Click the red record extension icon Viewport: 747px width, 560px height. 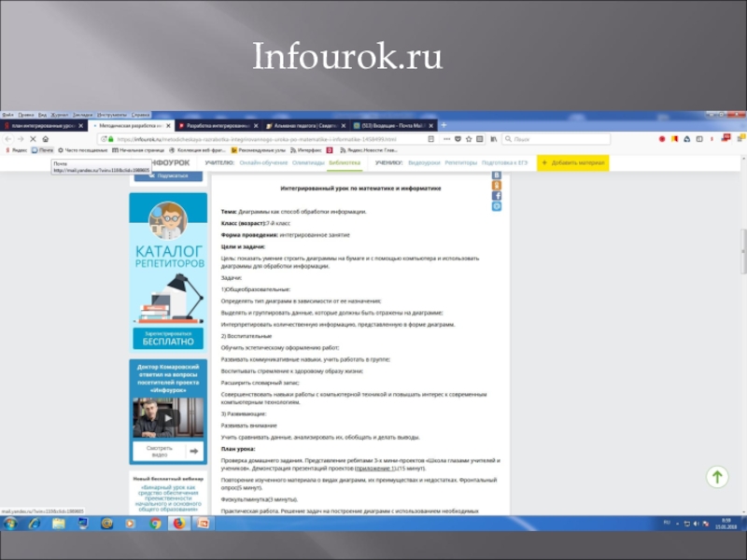662,139
